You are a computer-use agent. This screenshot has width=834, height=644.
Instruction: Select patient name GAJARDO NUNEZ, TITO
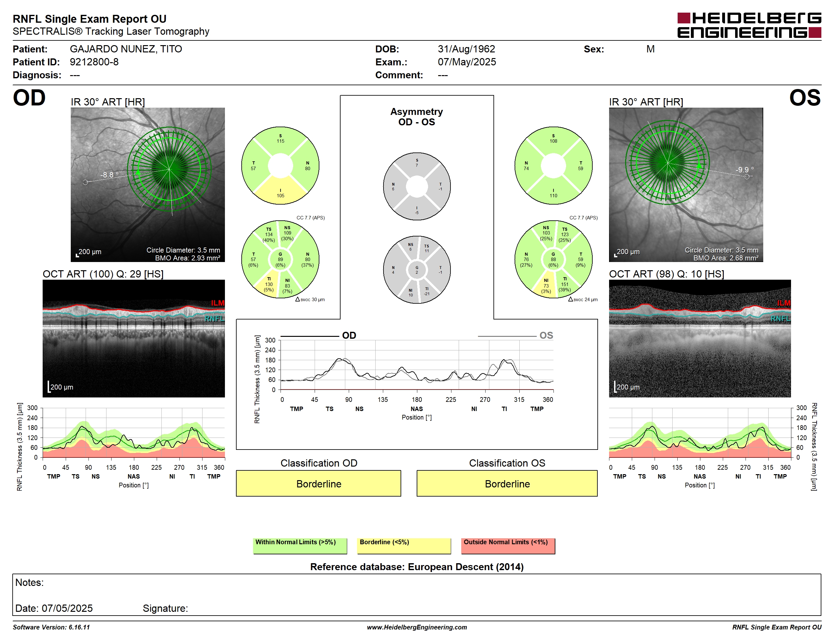pyautogui.click(x=126, y=49)
